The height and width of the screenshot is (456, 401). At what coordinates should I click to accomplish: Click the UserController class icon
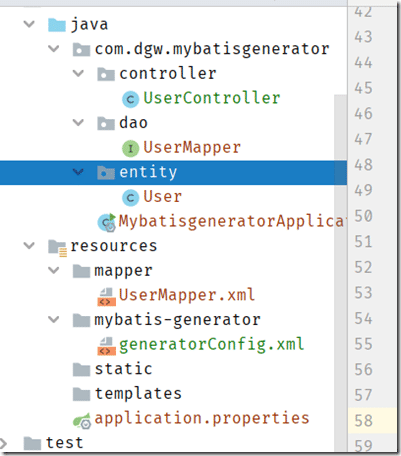click(130, 99)
